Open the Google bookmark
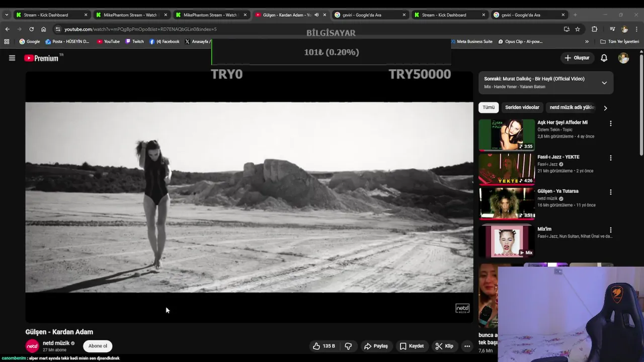The width and height of the screenshot is (644, 362). tap(29, 42)
